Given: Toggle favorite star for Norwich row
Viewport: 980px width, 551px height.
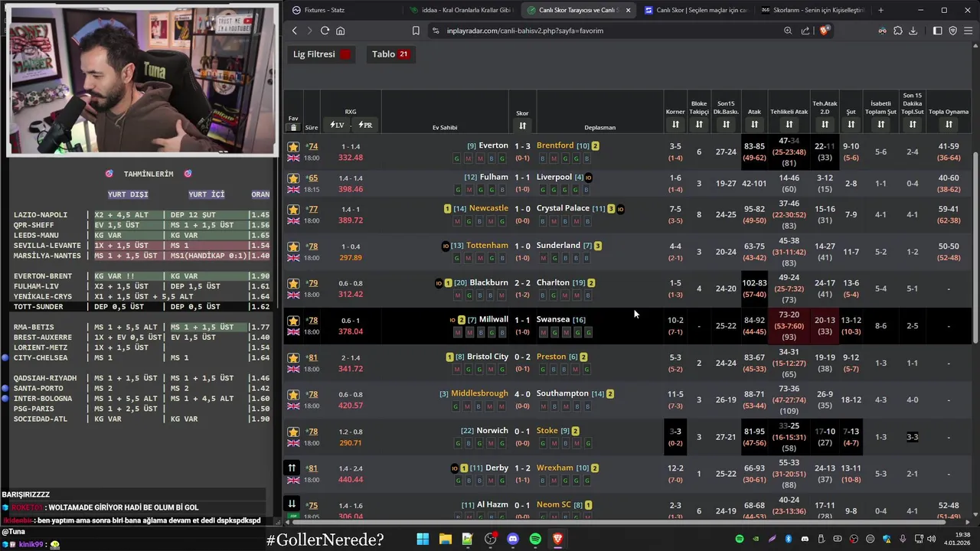Looking at the screenshot, I should click(293, 432).
